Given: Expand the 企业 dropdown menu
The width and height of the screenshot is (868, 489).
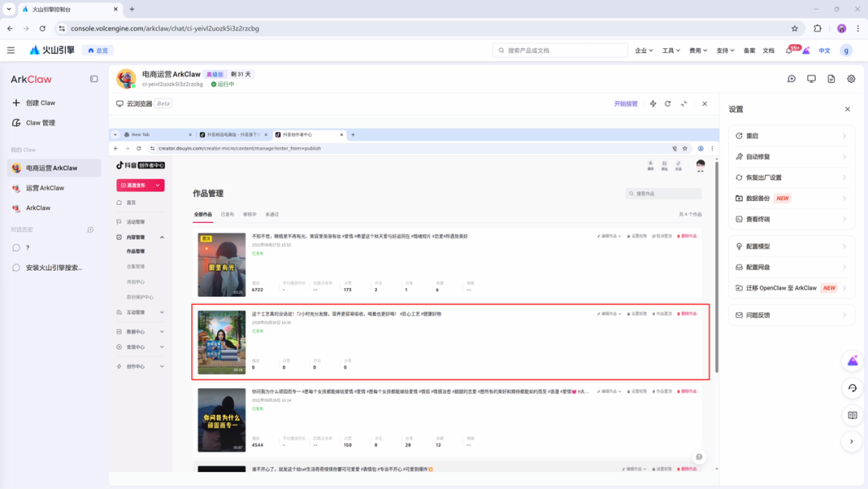Looking at the screenshot, I should [644, 51].
